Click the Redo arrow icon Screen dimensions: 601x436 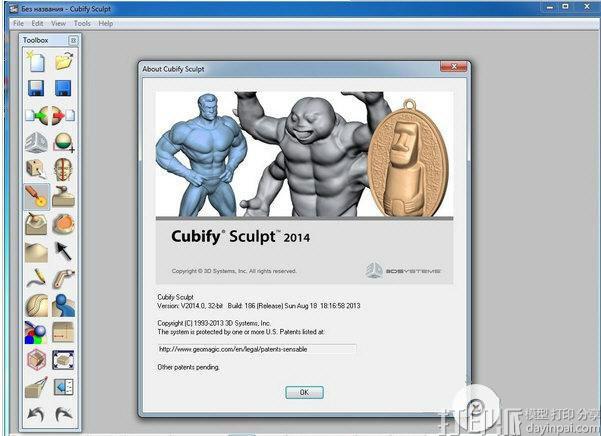click(64, 414)
